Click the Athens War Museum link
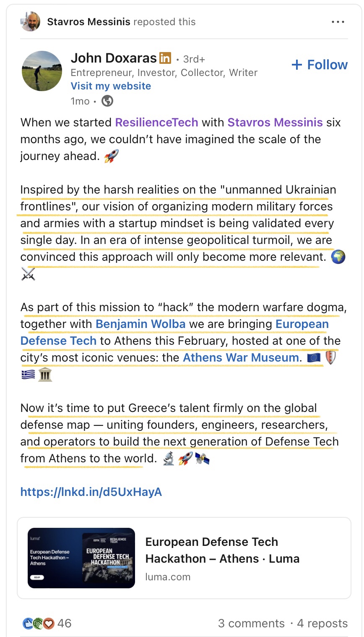The width and height of the screenshot is (364, 637). point(241,358)
